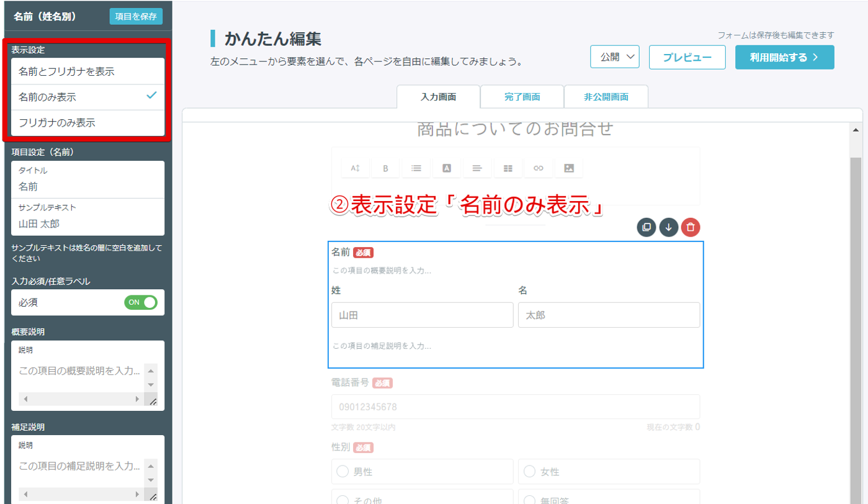Choose 名前とフリガナを表示 display option
This screenshot has height=504, width=868.
[87, 71]
